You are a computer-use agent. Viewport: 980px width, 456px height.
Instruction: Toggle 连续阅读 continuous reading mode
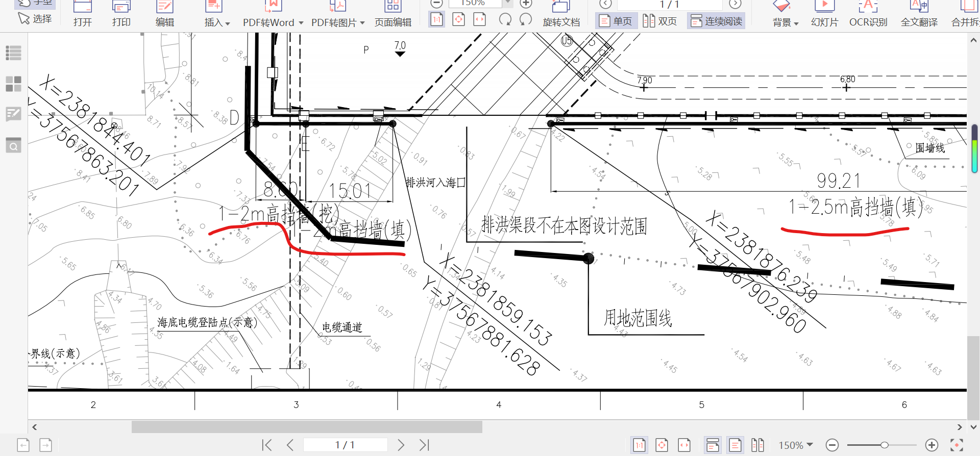point(716,21)
